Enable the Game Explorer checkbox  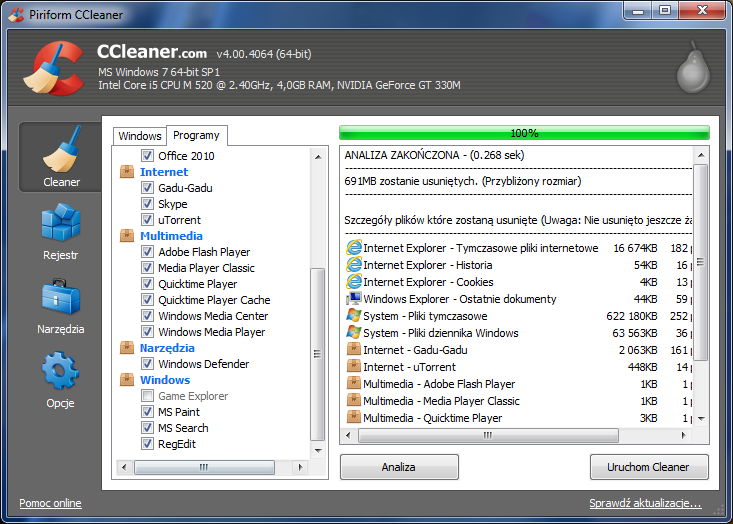[x=147, y=396]
